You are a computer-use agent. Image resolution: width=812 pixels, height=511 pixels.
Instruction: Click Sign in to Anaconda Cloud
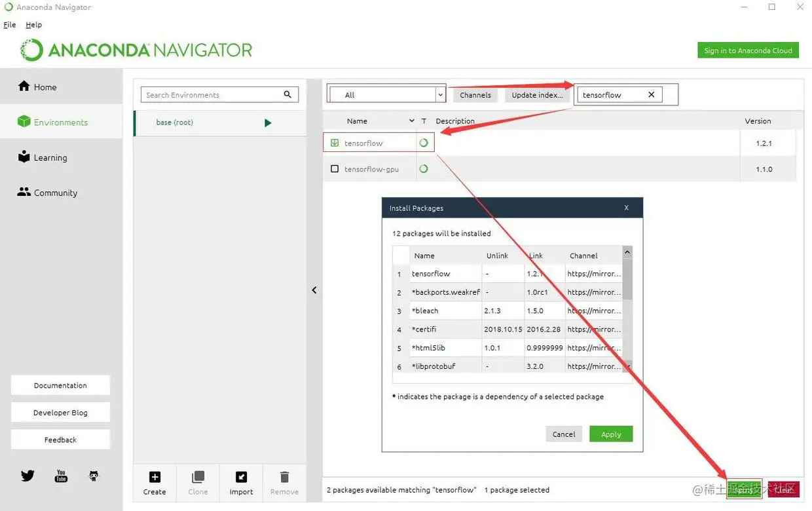[x=748, y=50]
